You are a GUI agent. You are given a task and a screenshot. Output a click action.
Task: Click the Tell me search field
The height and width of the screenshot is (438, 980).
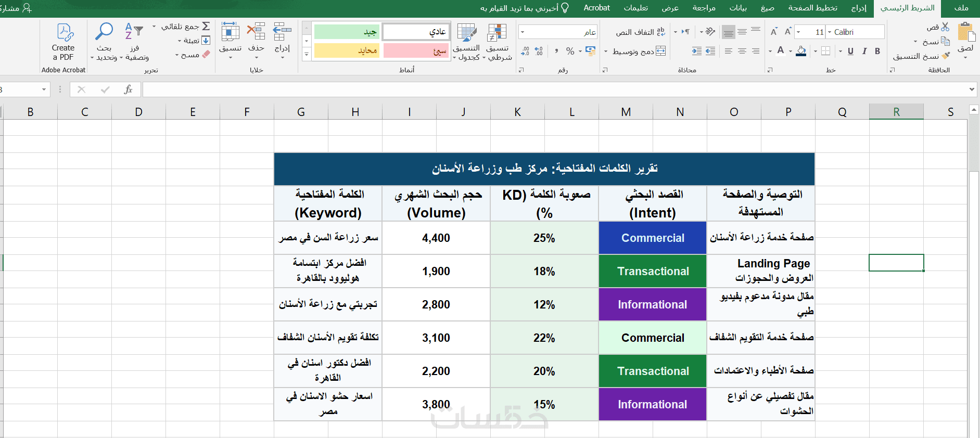point(524,8)
